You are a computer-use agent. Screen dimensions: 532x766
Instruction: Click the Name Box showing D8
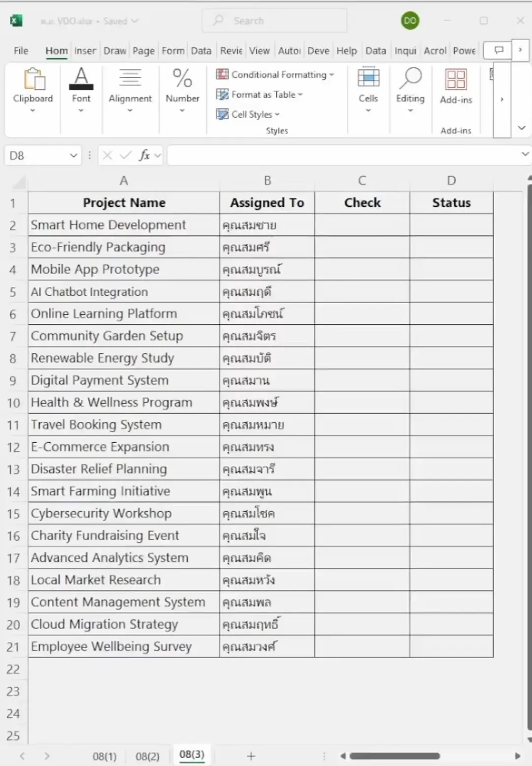tap(37, 156)
